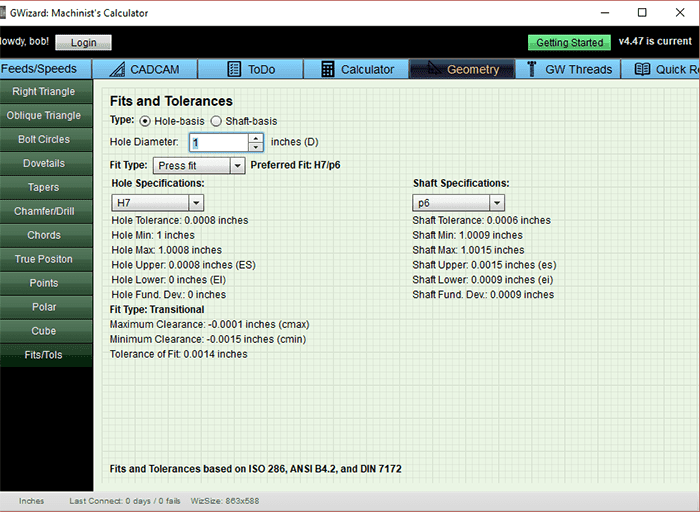The height and width of the screenshot is (512, 700).
Task: Increase Hole Diameter with up arrow
Action: (255, 138)
